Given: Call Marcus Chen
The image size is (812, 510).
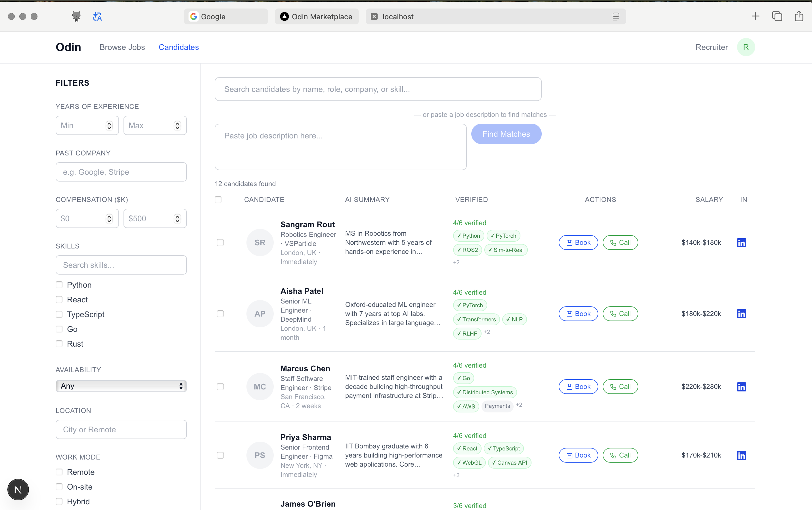Looking at the screenshot, I should pos(620,387).
